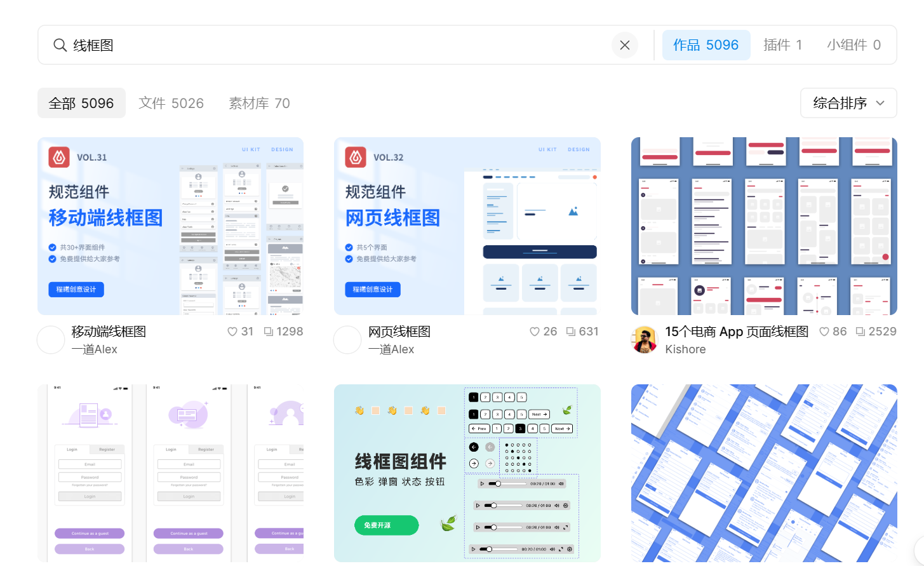This screenshot has width=924, height=566.
Task: Click the 631 copy count text
Action: (x=589, y=332)
